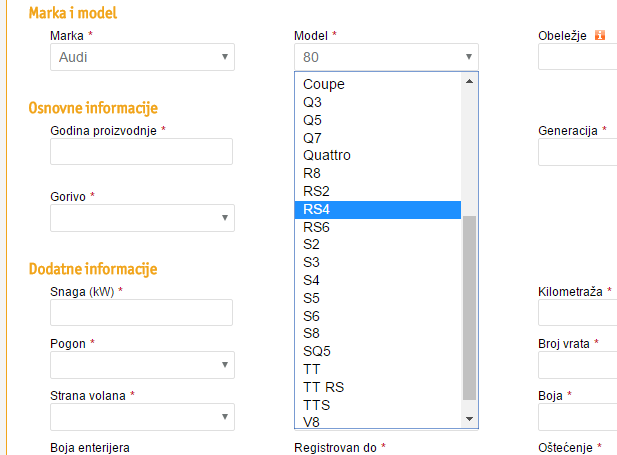Pick the TT model option
617x455 pixels.
coord(378,369)
